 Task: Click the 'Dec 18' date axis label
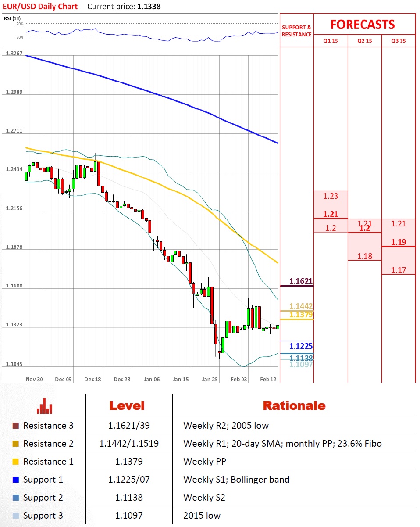pyautogui.click(x=93, y=379)
